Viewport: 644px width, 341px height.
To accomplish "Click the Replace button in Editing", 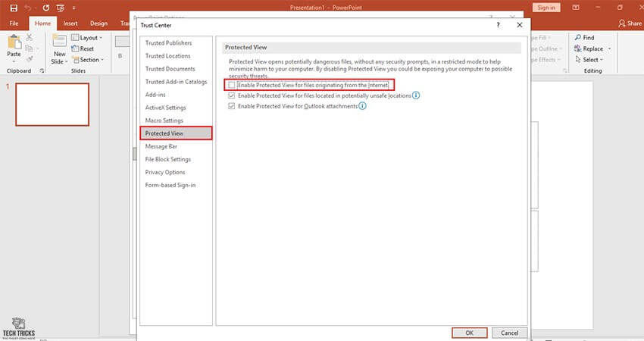I will click(589, 48).
